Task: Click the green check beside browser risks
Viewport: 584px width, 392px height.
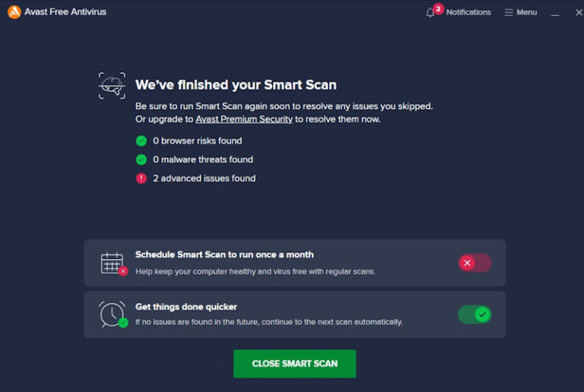Action: click(141, 141)
